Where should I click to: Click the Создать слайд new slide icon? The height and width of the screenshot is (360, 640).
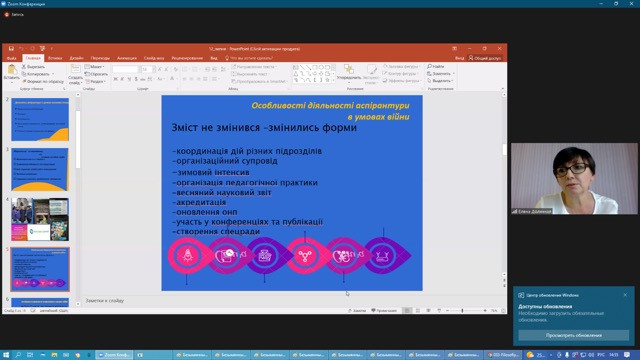(76, 69)
